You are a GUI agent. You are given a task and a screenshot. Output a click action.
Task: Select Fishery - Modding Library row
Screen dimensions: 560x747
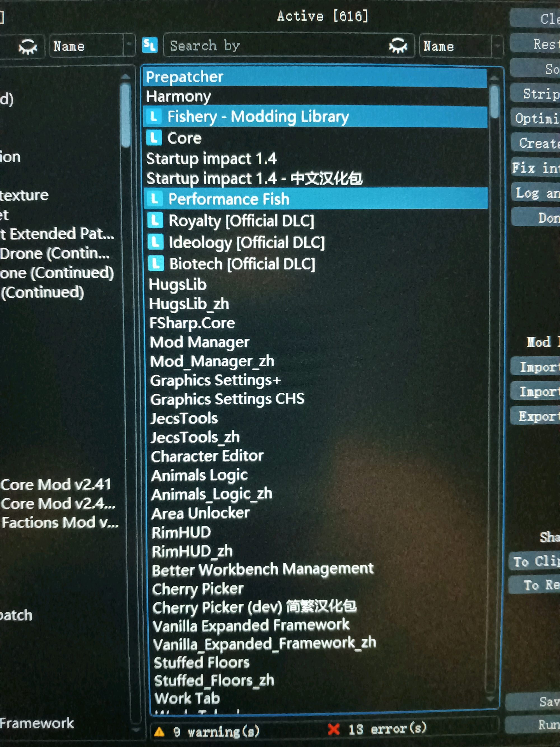pos(315,117)
